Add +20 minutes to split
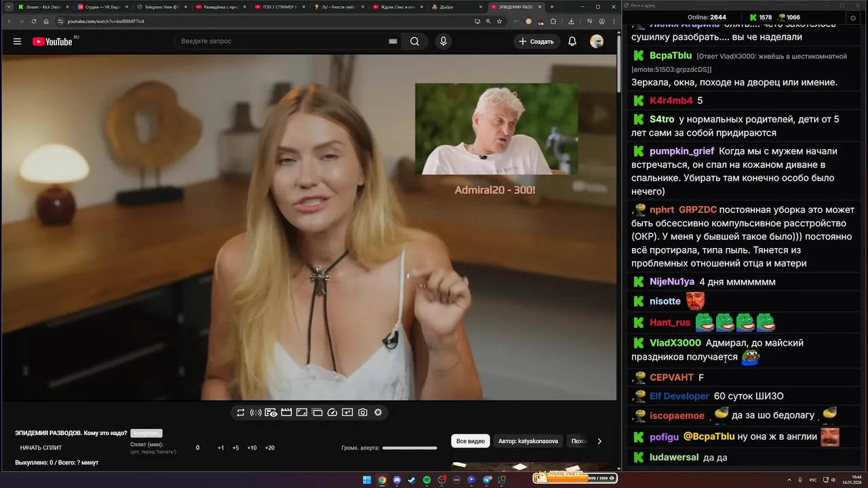The width and height of the screenshot is (868, 488). click(269, 448)
